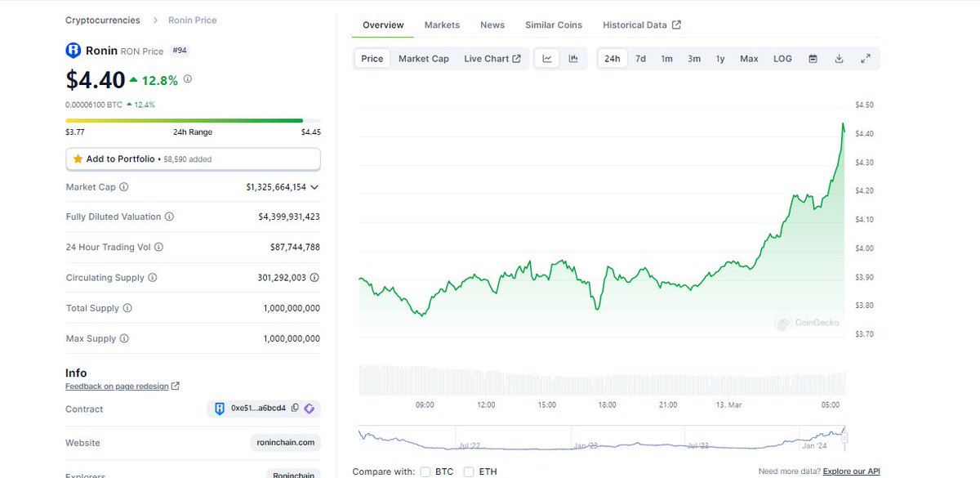This screenshot has width=980, height=478.
Task: Switch to candlestick chart icon
Action: tap(573, 59)
